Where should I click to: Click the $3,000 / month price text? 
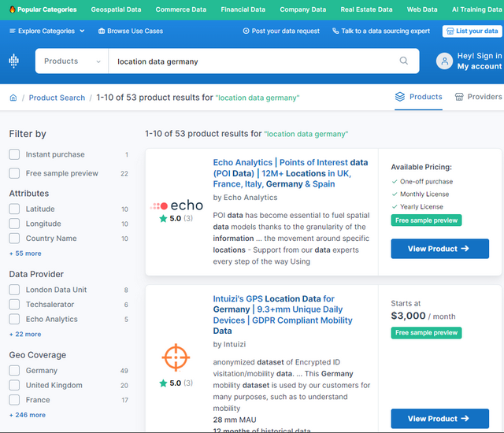[423, 316]
